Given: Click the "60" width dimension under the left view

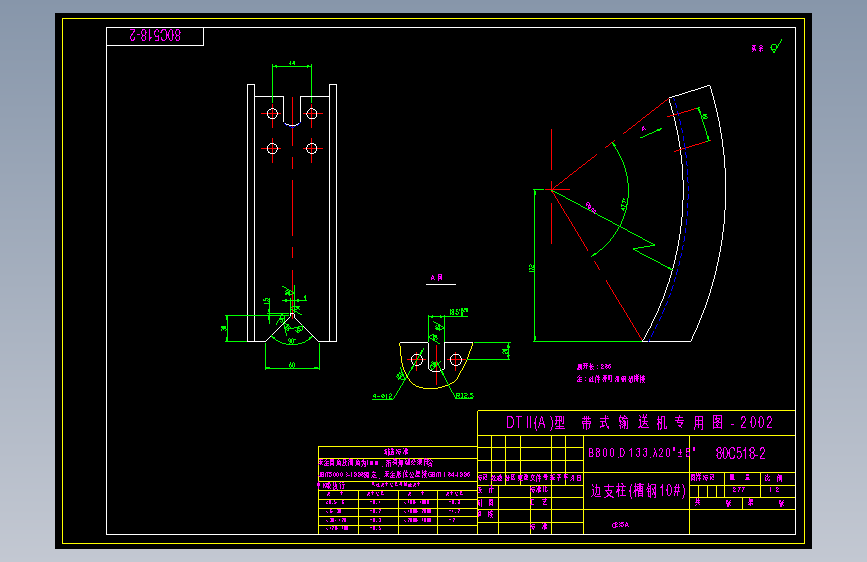Looking at the screenshot, I should tap(292, 365).
